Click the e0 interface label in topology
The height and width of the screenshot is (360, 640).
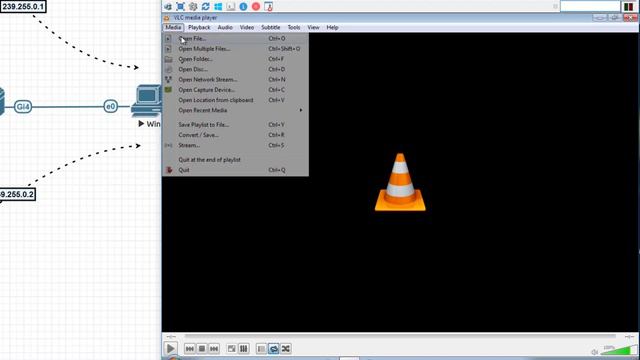coord(111,107)
